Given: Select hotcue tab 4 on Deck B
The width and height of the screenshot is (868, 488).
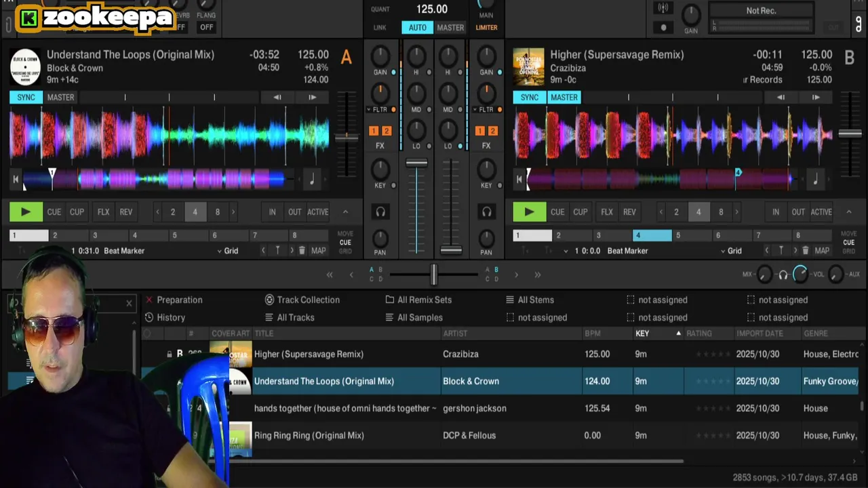Looking at the screenshot, I should pos(652,236).
